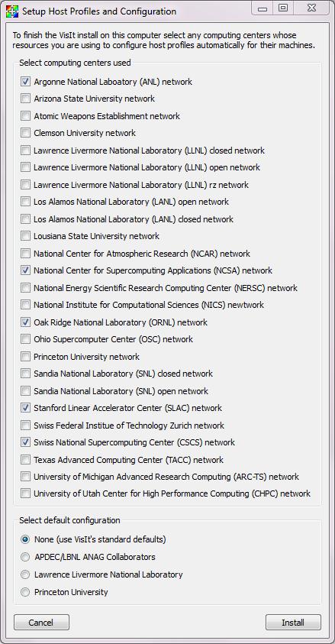The width and height of the screenshot is (335, 644).
Task: Enable Atomic Weapons Establishment network
Action: coord(26,116)
